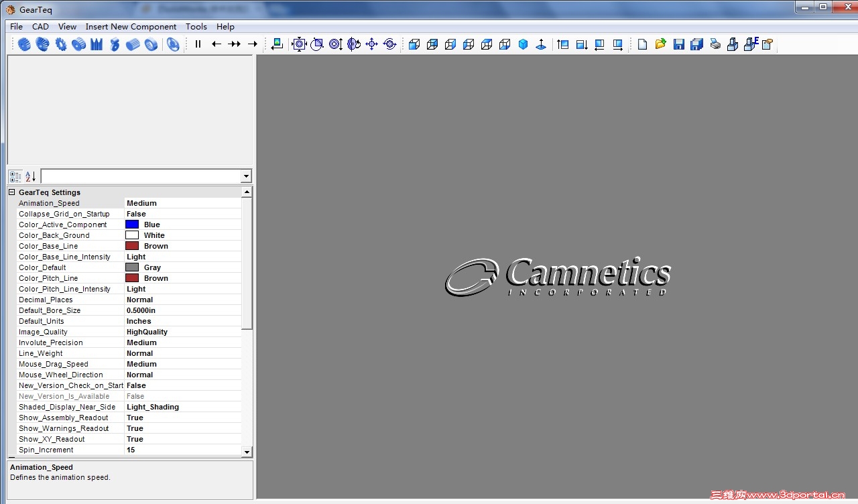Image resolution: width=858 pixels, height=504 pixels.
Task: Open the Tools menu
Action: click(196, 27)
